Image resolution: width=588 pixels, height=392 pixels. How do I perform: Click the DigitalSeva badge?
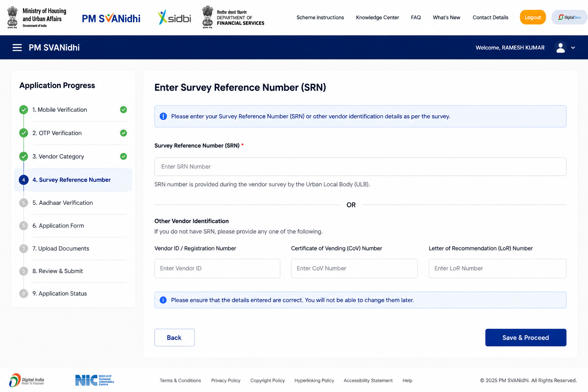(569, 17)
